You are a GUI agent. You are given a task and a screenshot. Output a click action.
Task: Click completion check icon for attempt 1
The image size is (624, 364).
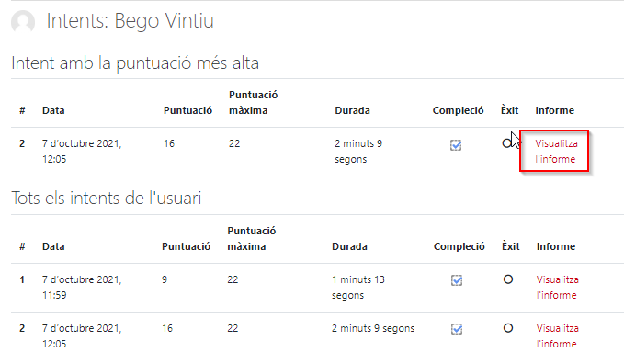point(457,280)
